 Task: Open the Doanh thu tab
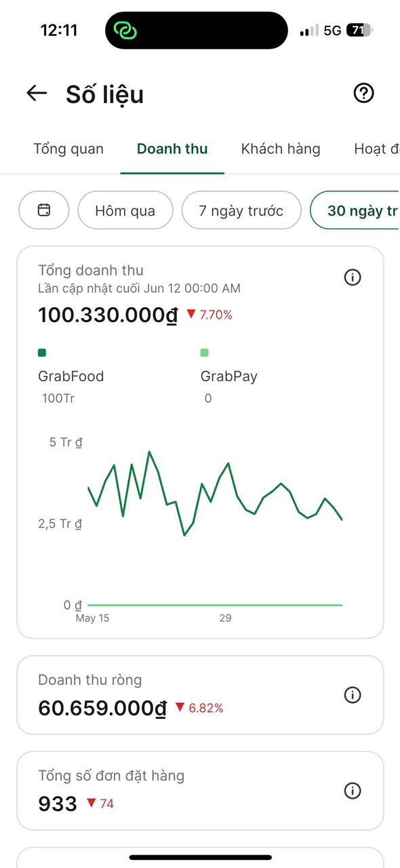pyautogui.click(x=172, y=149)
